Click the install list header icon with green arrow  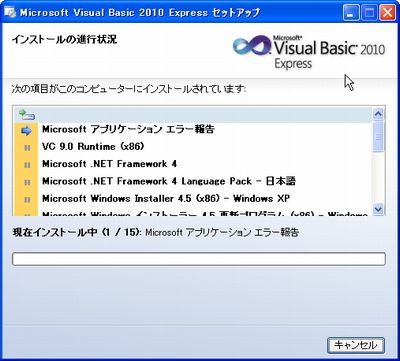point(27,115)
